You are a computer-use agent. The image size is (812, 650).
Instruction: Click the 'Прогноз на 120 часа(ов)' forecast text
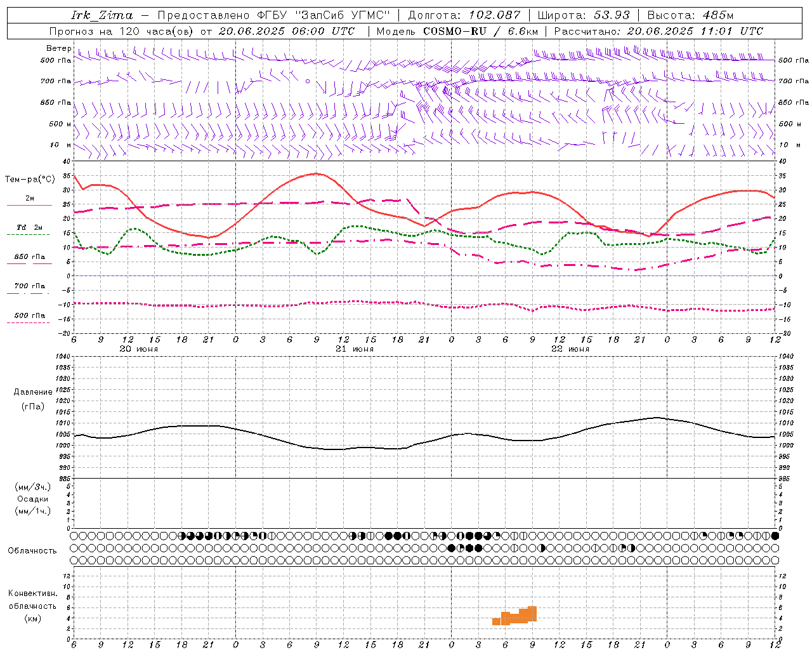[x=123, y=31]
